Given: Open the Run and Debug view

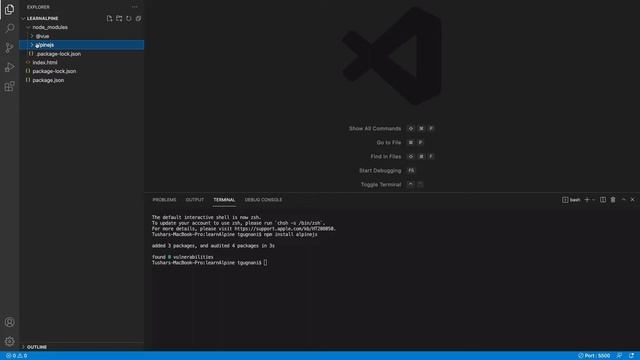Looking at the screenshot, I should pyautogui.click(x=9, y=67).
